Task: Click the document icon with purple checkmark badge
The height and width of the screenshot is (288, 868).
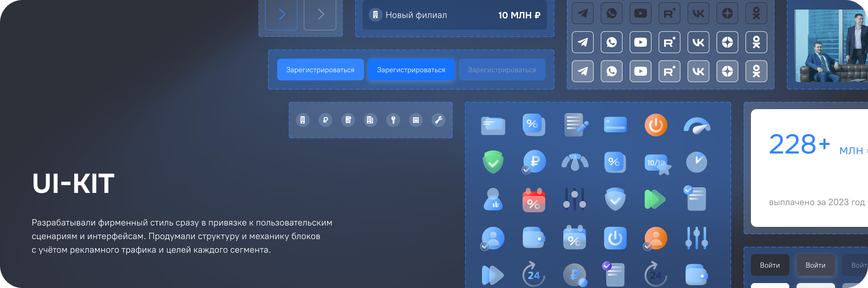Action: pyautogui.click(x=613, y=274)
